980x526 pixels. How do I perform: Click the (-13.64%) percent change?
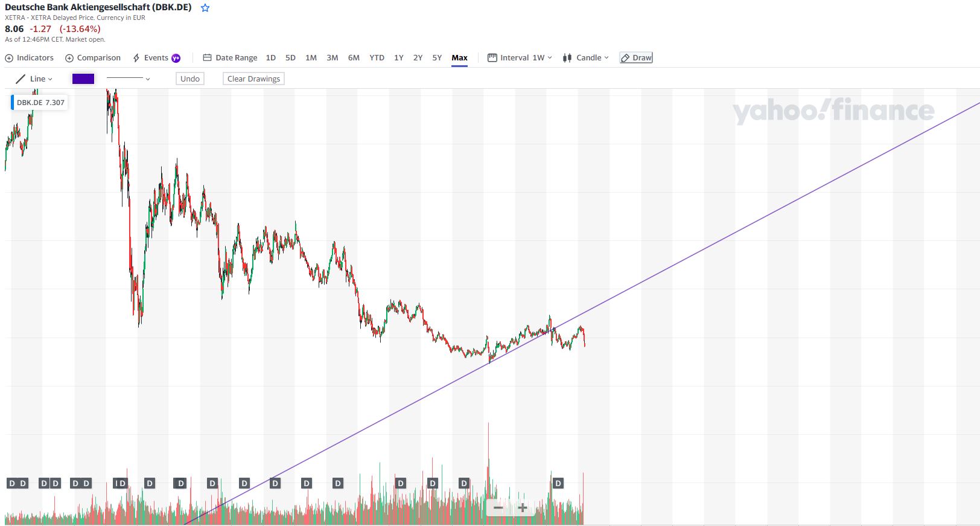(80, 29)
